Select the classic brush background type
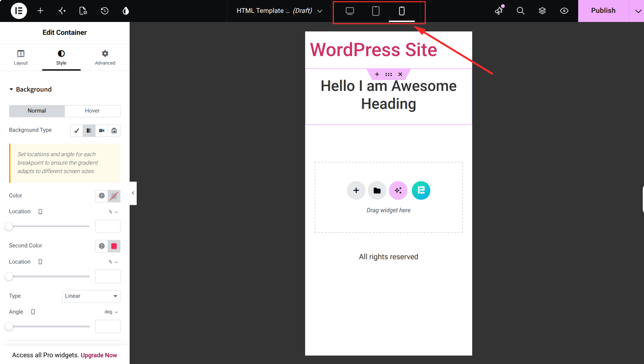 (x=77, y=130)
